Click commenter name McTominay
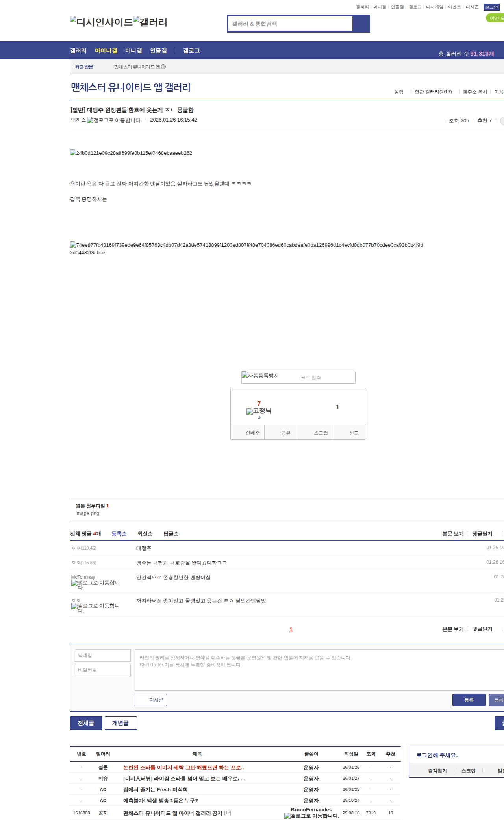 (x=83, y=577)
